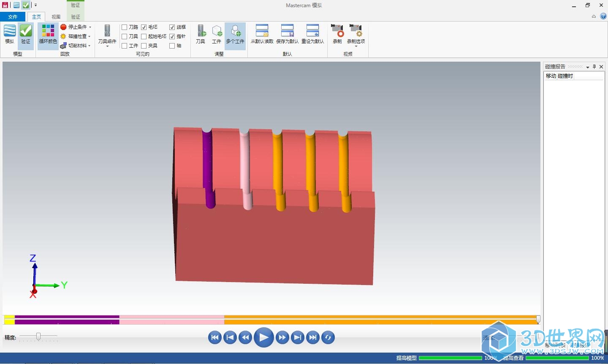Fast forward the simulation

click(282, 337)
